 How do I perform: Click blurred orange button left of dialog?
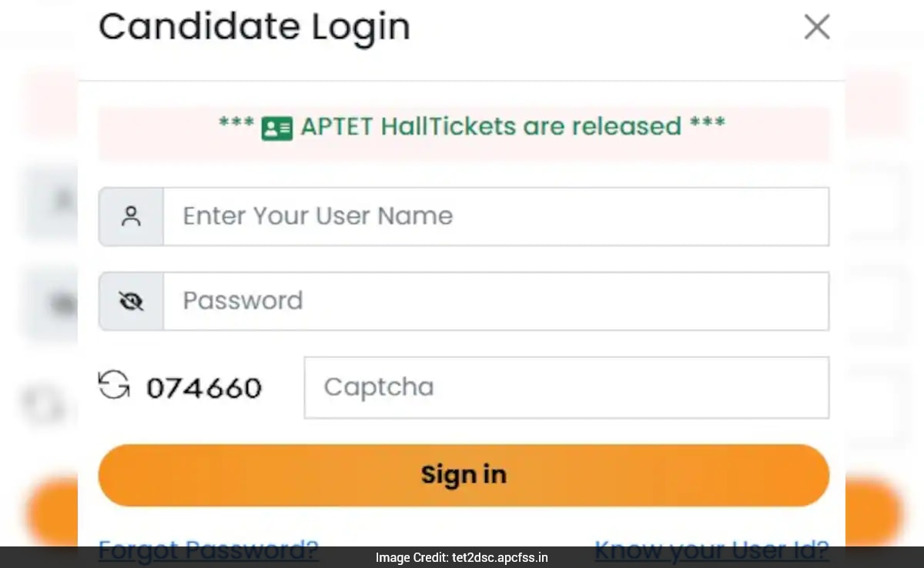click(x=52, y=512)
